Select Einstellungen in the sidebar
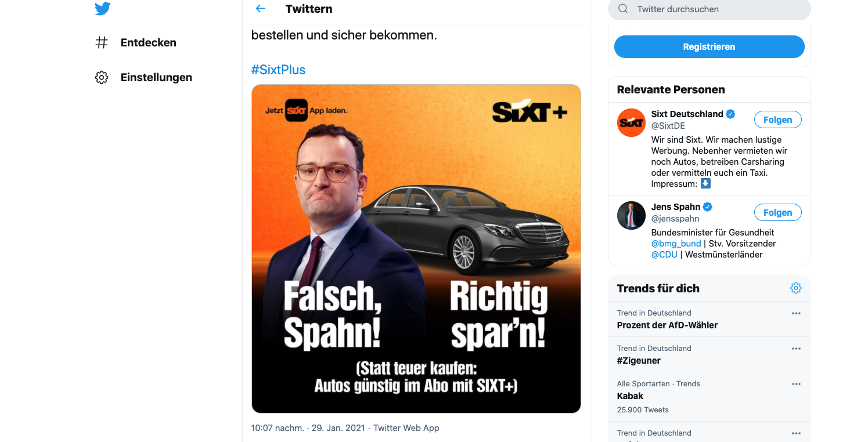This screenshot has width=868, height=442. coord(156,78)
